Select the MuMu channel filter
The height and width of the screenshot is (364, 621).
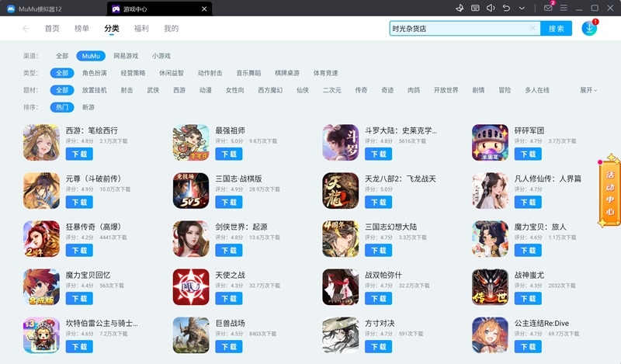tap(91, 56)
